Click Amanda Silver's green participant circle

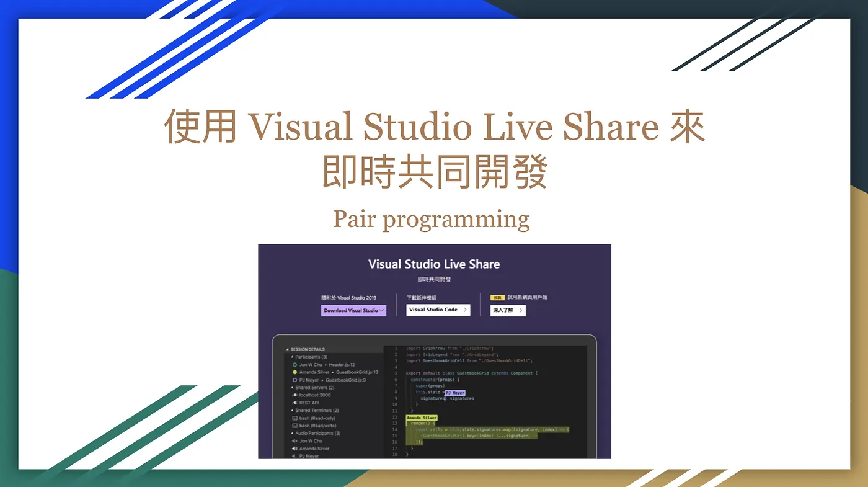tap(294, 372)
